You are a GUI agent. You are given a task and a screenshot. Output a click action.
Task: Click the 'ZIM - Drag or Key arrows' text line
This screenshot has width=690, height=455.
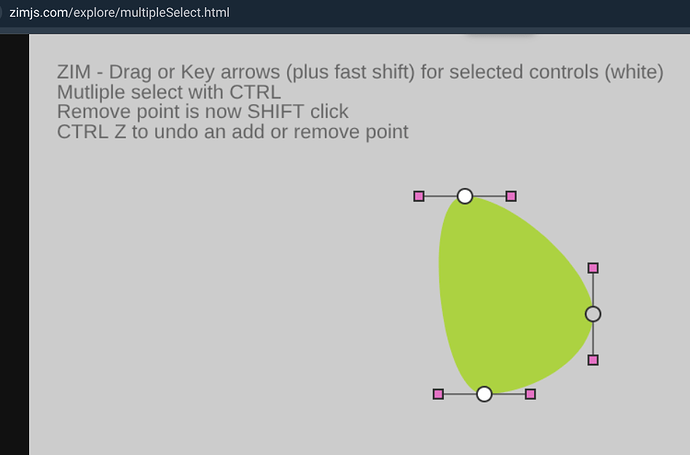[360, 72]
